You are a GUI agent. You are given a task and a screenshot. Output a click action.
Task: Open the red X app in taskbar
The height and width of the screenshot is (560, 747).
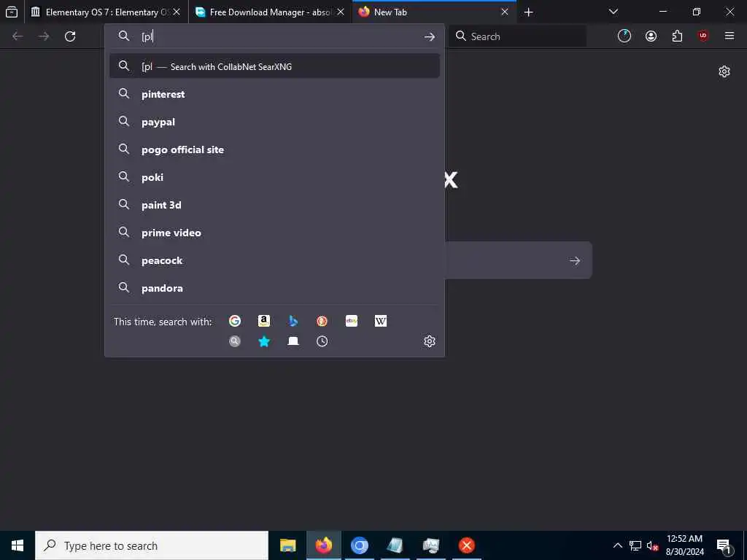click(x=466, y=545)
